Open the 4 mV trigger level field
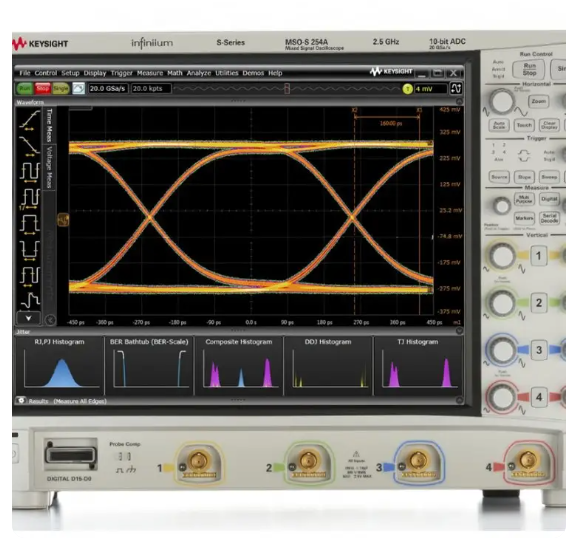This screenshot has width=576, height=548. [x=431, y=89]
